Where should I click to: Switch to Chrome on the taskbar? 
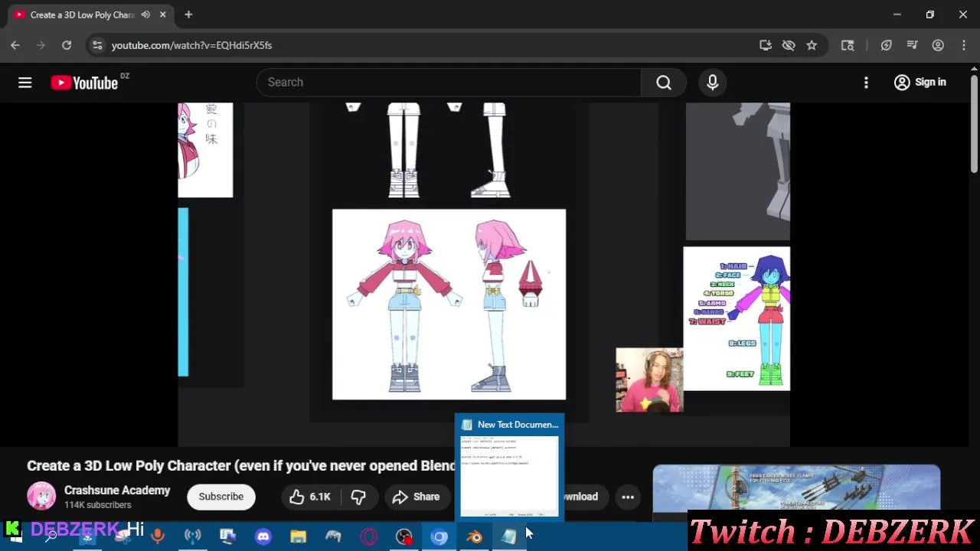pyautogui.click(x=439, y=536)
